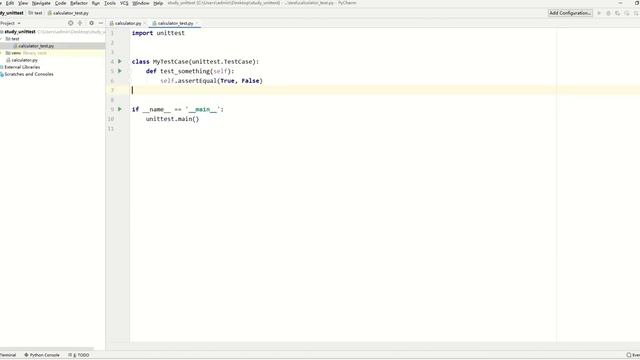Image resolution: width=640 pixels, height=360 pixels.
Task: Open the Window menu
Action: (x=141, y=3)
